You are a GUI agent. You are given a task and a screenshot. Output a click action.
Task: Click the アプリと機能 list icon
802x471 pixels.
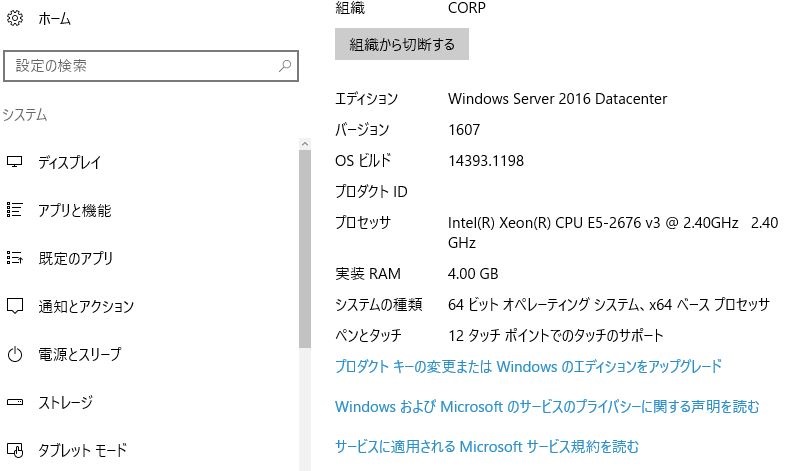(x=15, y=210)
